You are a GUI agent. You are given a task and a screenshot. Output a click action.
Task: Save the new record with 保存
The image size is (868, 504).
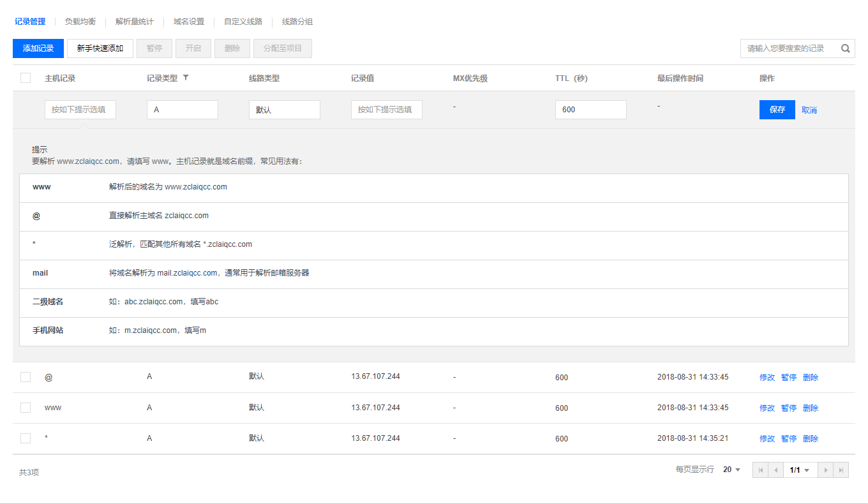click(777, 110)
